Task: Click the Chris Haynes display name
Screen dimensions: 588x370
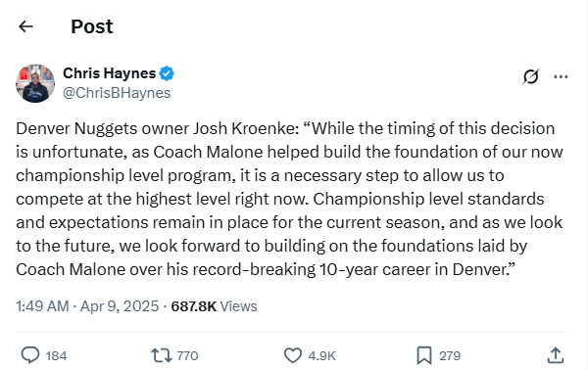Action: (x=109, y=73)
